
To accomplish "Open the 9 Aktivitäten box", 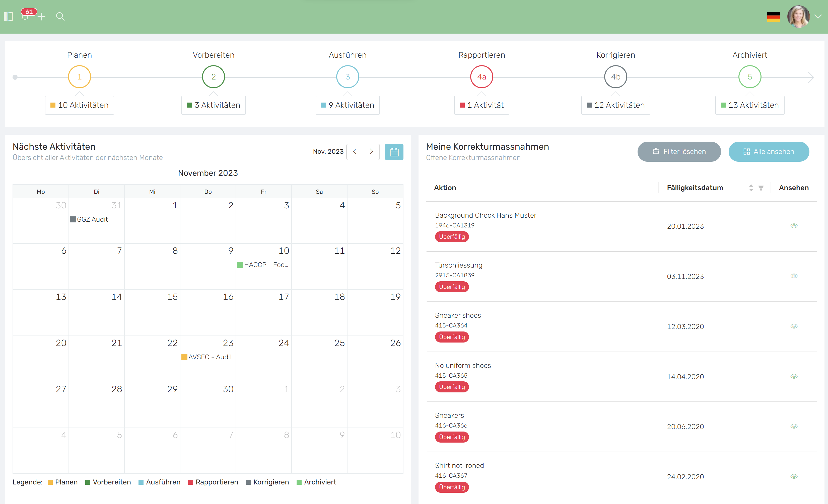I will coord(348,105).
